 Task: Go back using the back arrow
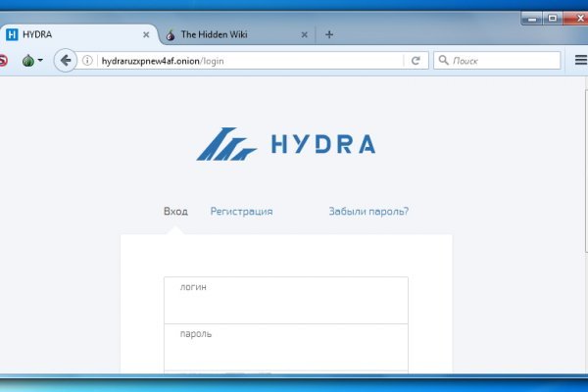[x=66, y=61]
